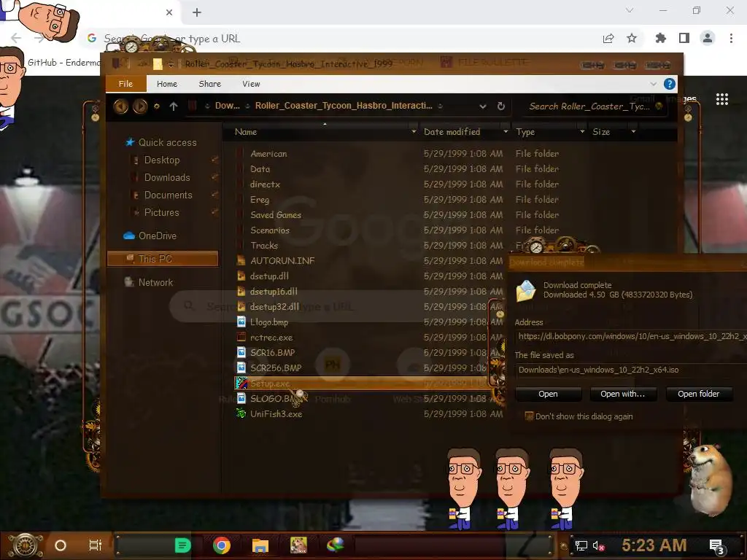This screenshot has height=560, width=747.
Task: Select Network in navigation pane
Action: coord(155,282)
